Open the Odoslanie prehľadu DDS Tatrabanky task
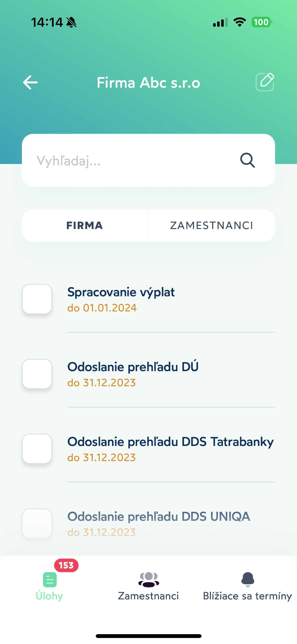297x644 pixels. point(171,442)
